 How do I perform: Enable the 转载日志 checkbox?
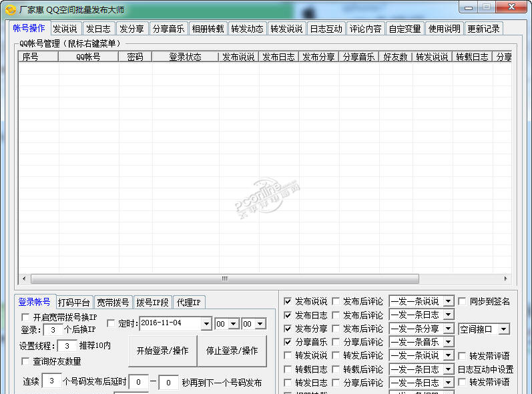tap(288, 369)
